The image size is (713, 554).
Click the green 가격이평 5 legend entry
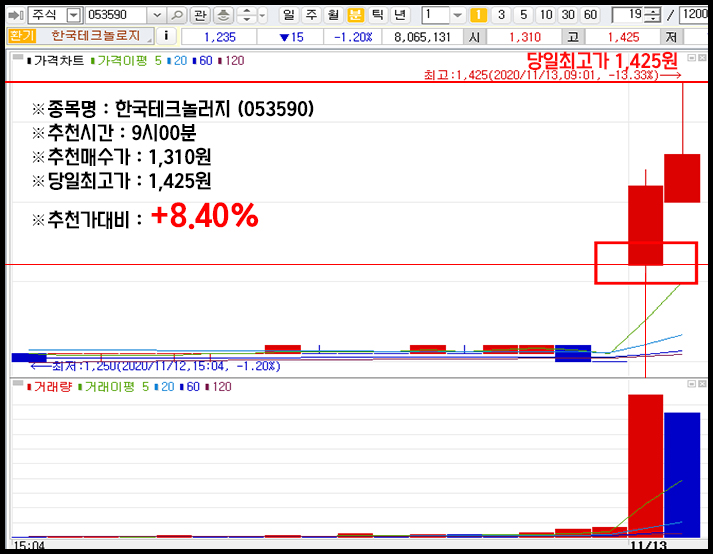(x=126, y=60)
